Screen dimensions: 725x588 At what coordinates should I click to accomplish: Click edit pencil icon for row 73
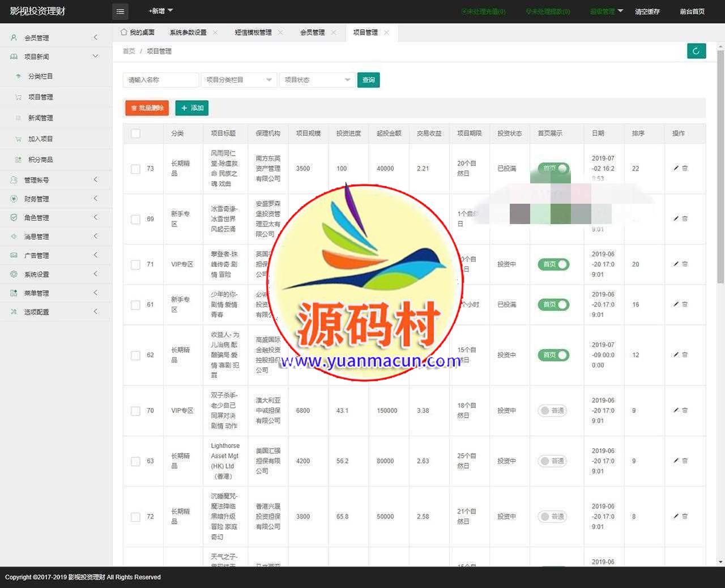[676, 168]
